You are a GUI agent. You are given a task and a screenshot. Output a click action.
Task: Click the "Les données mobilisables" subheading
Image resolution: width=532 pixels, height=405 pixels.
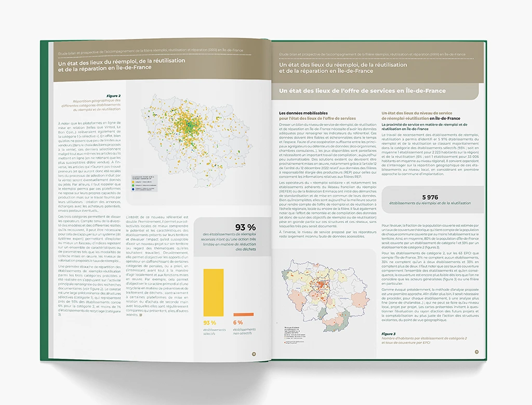click(299, 113)
